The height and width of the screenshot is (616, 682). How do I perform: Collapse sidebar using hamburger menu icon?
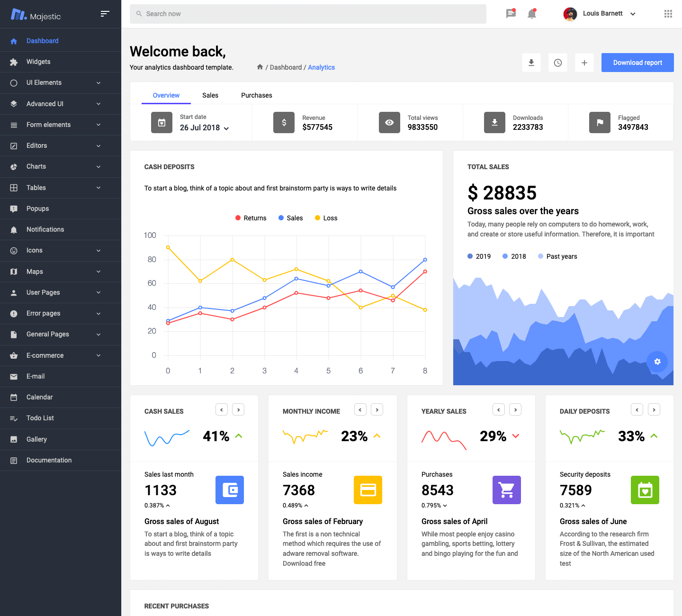[x=105, y=14]
